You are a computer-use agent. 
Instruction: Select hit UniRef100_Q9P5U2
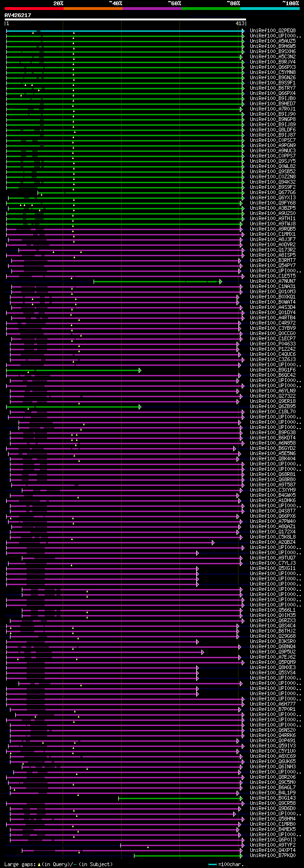coord(273,652)
